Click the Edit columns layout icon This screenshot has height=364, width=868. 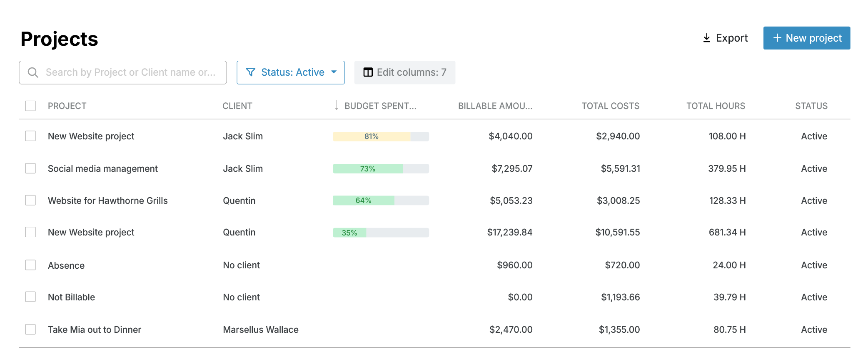368,72
